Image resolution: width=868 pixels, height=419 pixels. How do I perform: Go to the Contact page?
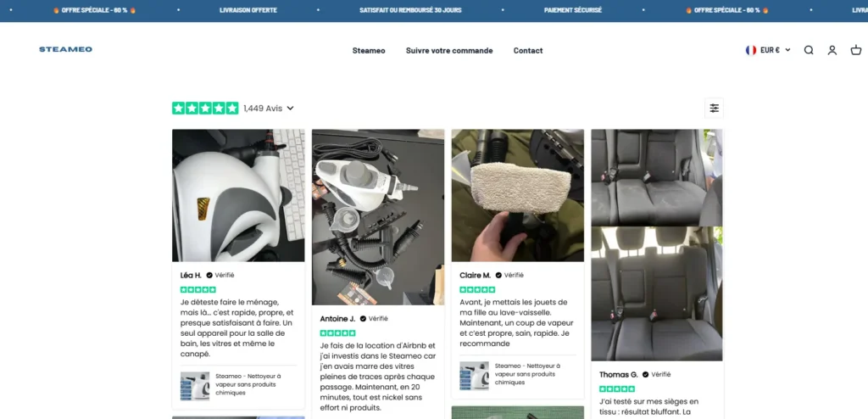point(528,51)
